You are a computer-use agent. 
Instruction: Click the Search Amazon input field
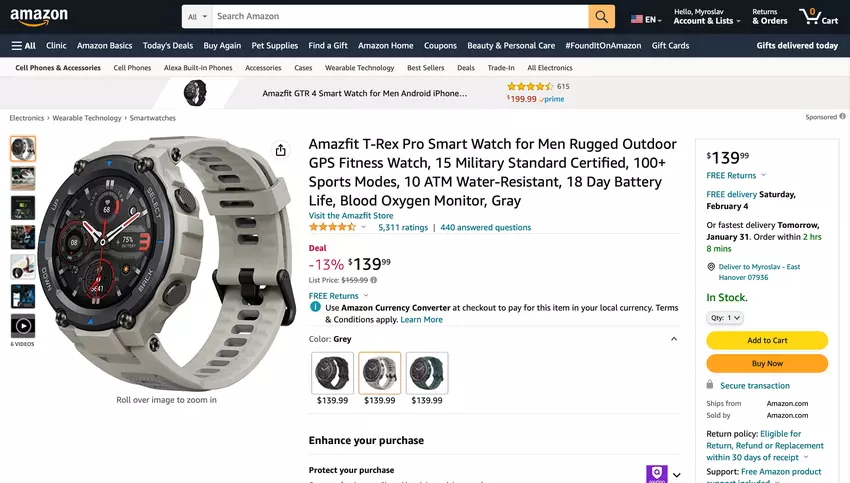(400, 17)
